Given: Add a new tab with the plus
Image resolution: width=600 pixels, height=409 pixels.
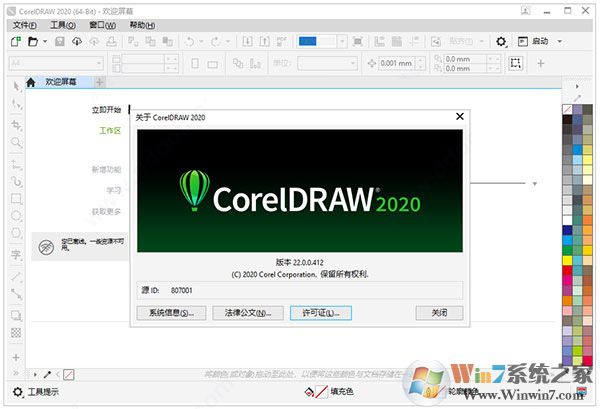Looking at the screenshot, I should 99,82.
